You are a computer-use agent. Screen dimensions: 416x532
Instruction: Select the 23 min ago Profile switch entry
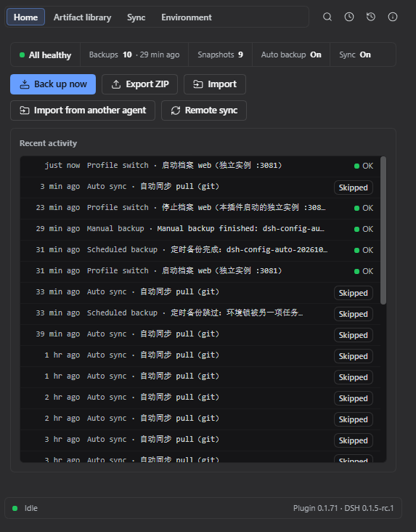[x=200, y=209]
